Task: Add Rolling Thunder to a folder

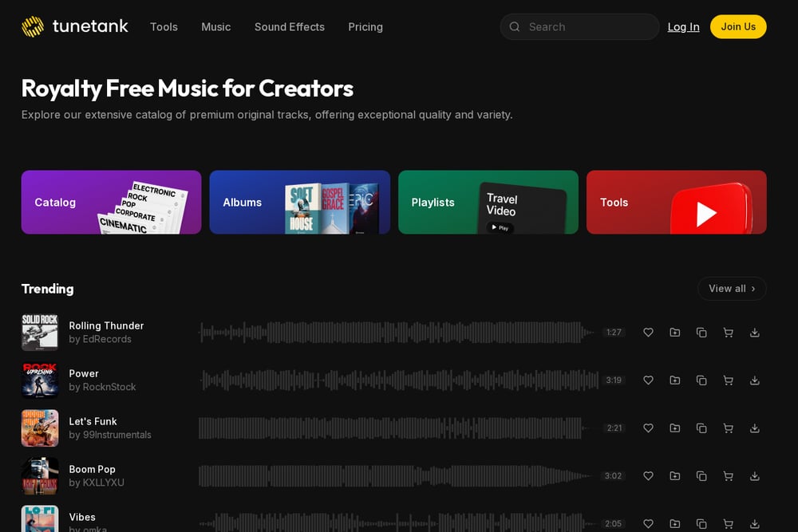Action: (x=675, y=333)
